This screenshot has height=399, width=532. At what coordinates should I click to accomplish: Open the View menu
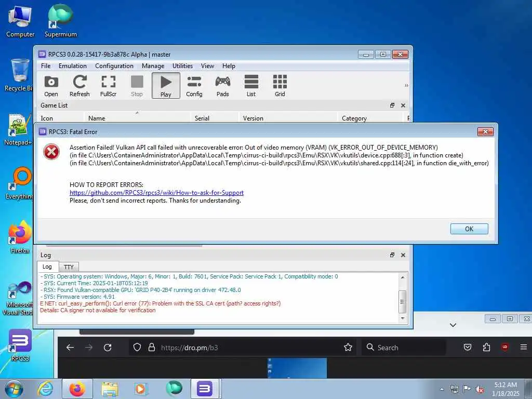(x=207, y=66)
